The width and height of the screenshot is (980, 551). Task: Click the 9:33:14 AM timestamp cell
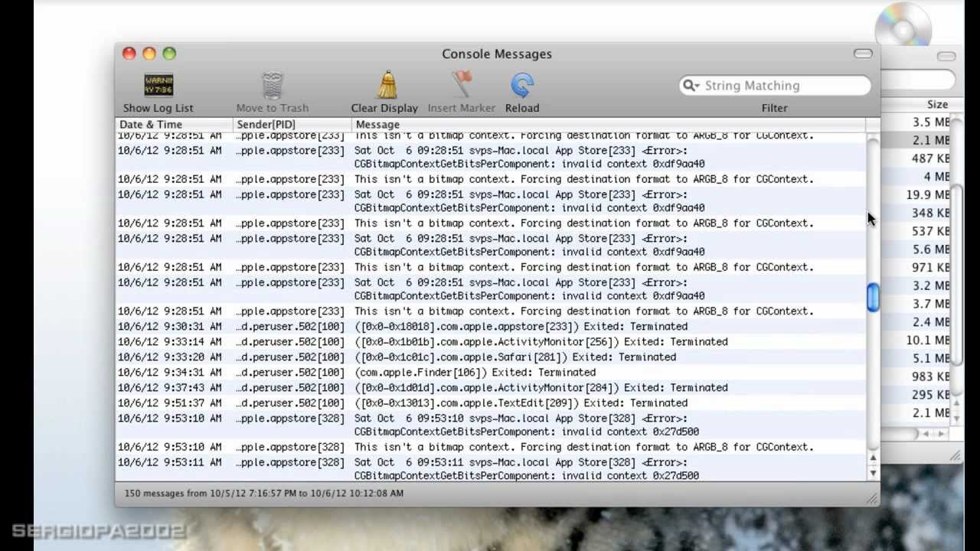170,342
